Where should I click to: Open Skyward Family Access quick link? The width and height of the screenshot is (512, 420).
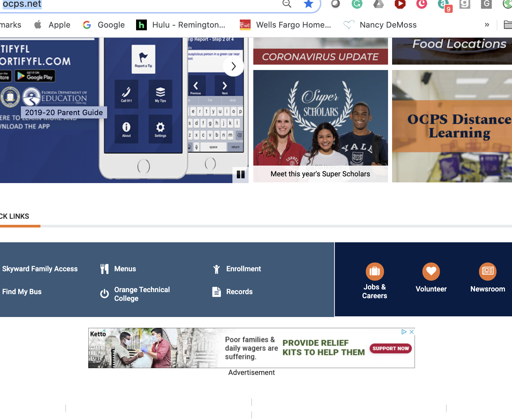click(x=40, y=269)
